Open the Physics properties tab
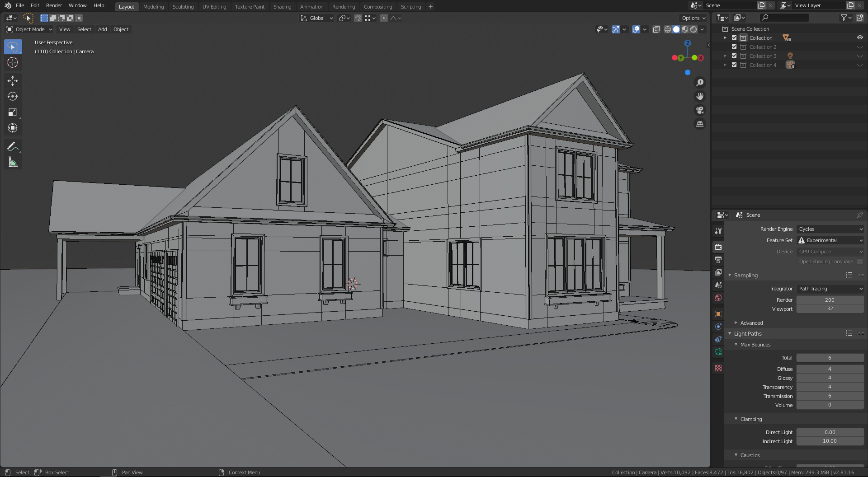 click(x=718, y=327)
